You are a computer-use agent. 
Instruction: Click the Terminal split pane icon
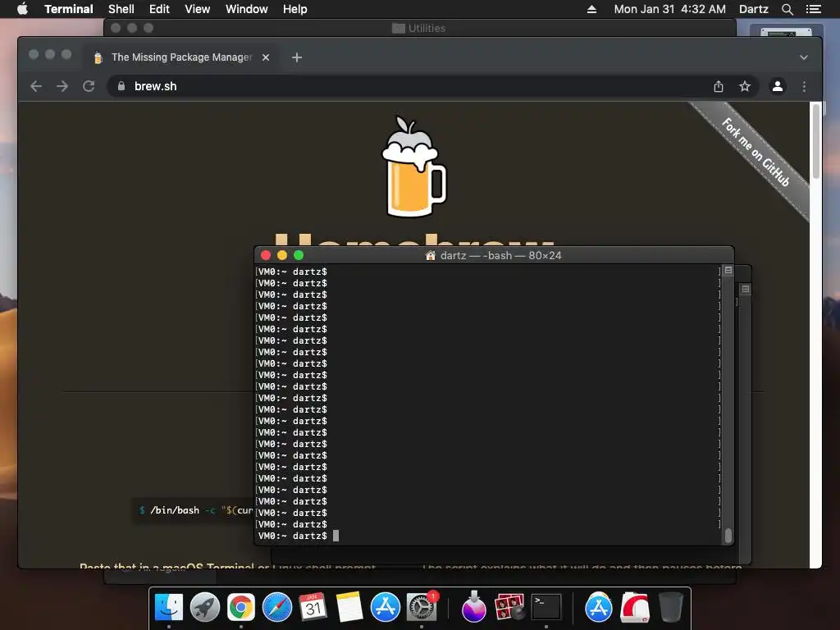(x=728, y=271)
